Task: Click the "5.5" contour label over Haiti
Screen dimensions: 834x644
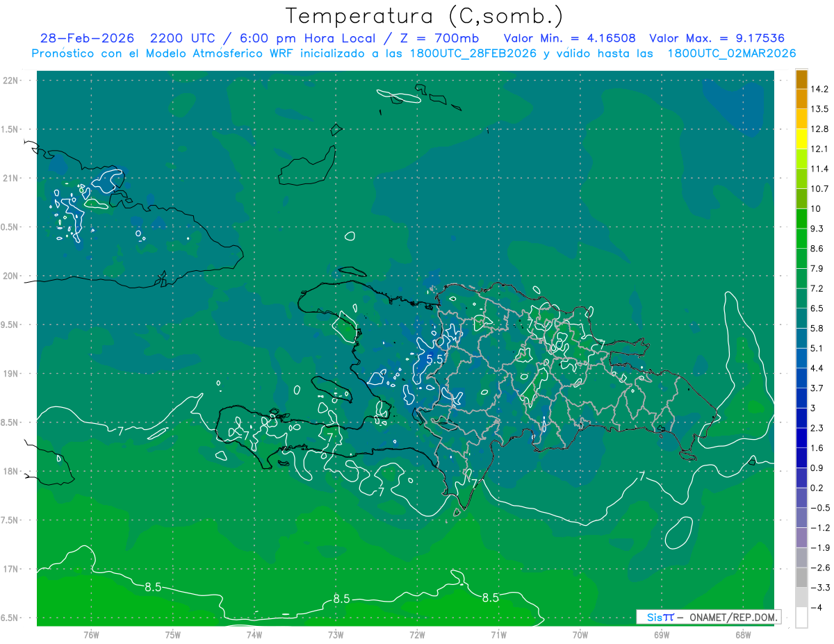Action: (x=435, y=359)
